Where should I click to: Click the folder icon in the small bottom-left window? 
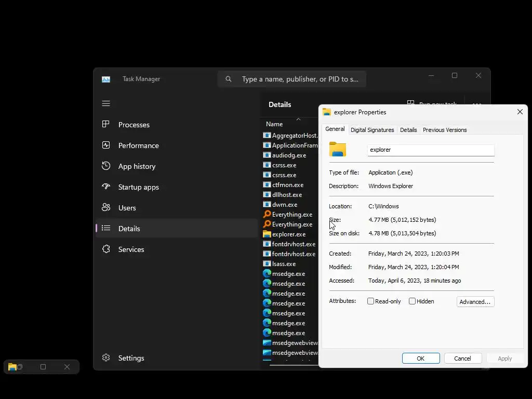(12, 367)
